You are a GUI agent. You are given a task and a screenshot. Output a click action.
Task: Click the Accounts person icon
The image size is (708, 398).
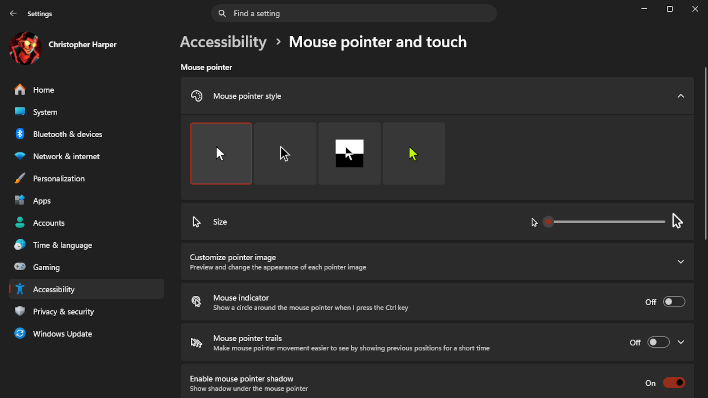click(20, 222)
